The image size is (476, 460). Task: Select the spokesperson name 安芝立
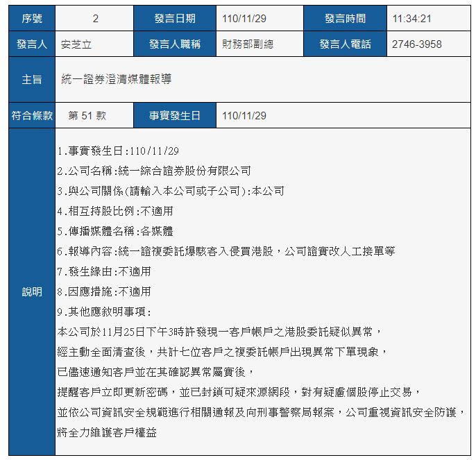pos(76,44)
